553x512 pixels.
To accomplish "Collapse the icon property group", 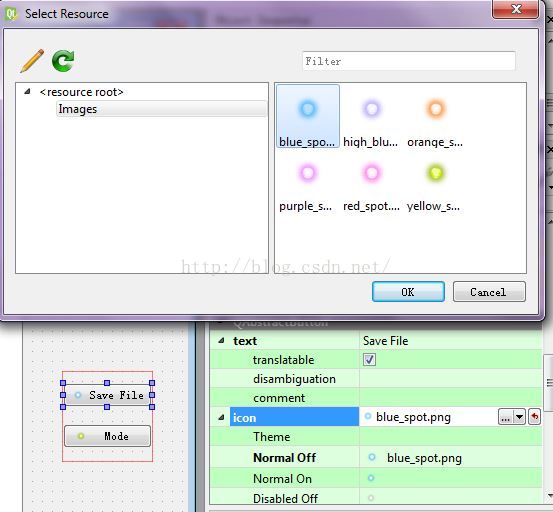I will [221, 417].
